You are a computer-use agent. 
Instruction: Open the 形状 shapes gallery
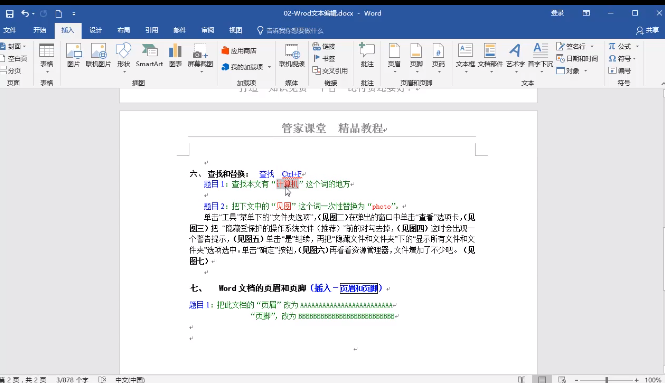point(123,56)
